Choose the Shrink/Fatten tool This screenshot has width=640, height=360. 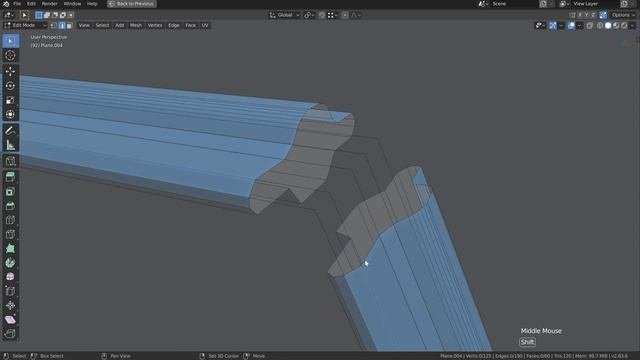click(x=10, y=305)
